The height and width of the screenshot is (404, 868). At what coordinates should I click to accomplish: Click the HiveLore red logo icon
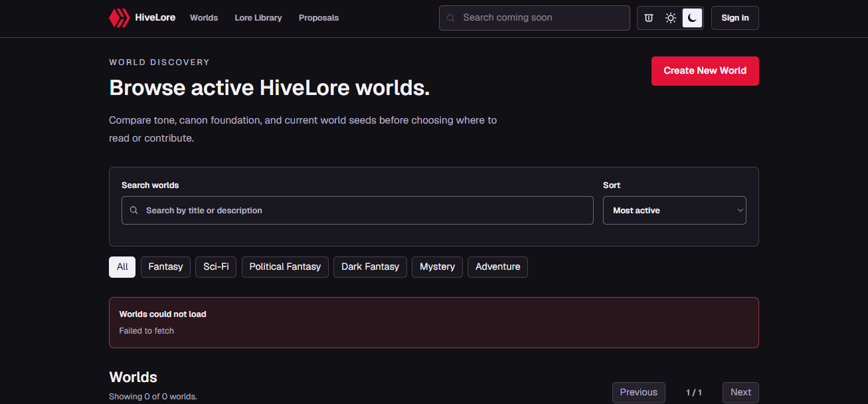[x=120, y=18]
